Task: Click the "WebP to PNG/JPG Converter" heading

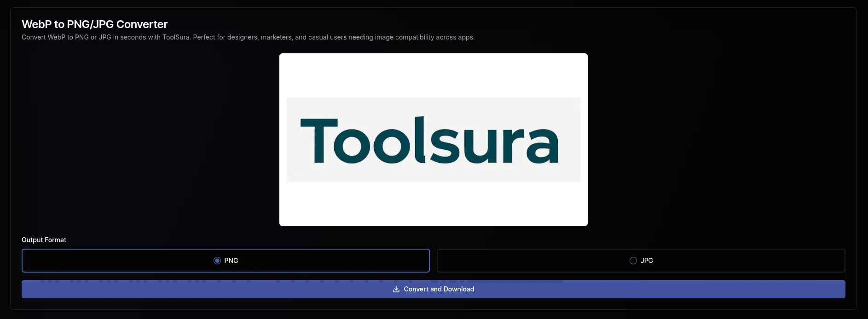Action: click(94, 24)
